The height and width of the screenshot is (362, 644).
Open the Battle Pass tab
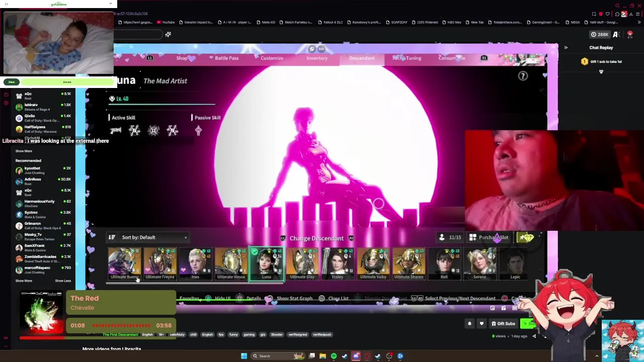tap(226, 58)
